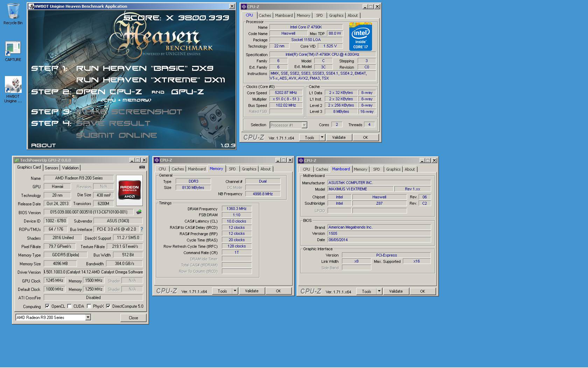Click the GPU-Z title bar icon

[16, 160]
